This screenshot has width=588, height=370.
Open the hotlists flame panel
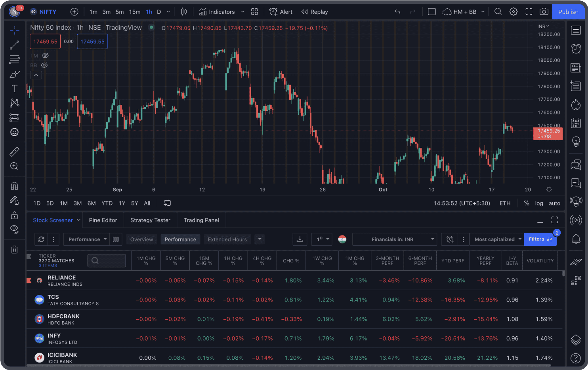[x=576, y=105]
